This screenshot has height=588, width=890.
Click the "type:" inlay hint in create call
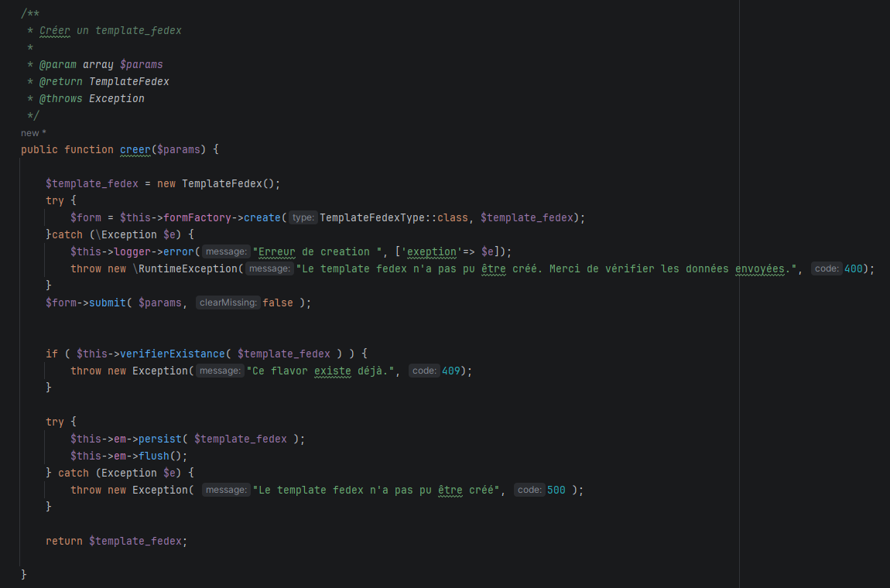coord(303,217)
